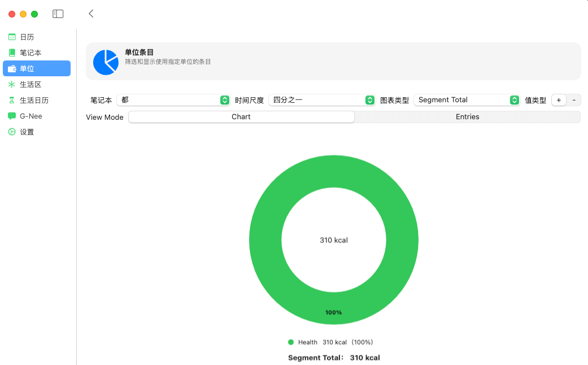Click the 单位 wallet icon in sidebar
Viewport: 588px width, 365px height.
(x=12, y=68)
